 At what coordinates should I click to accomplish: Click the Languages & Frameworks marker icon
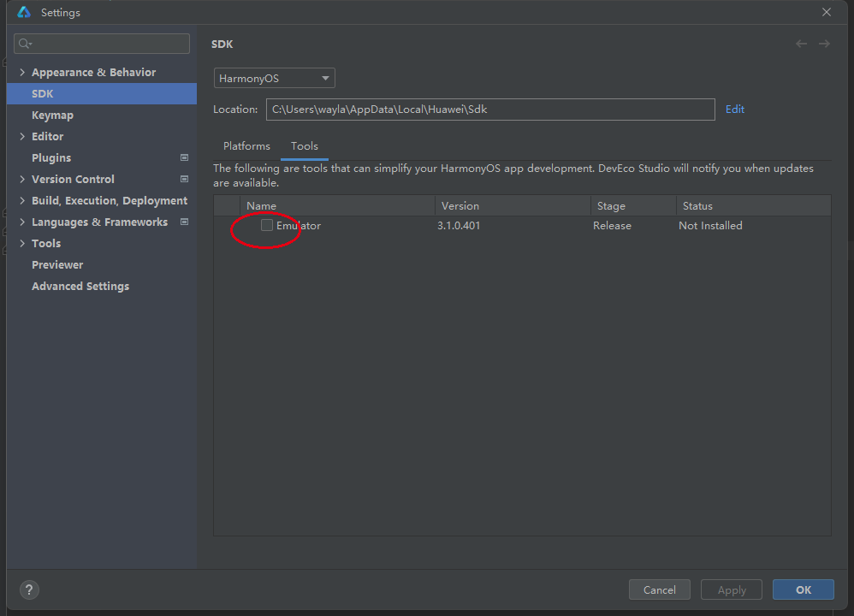pyautogui.click(x=185, y=222)
